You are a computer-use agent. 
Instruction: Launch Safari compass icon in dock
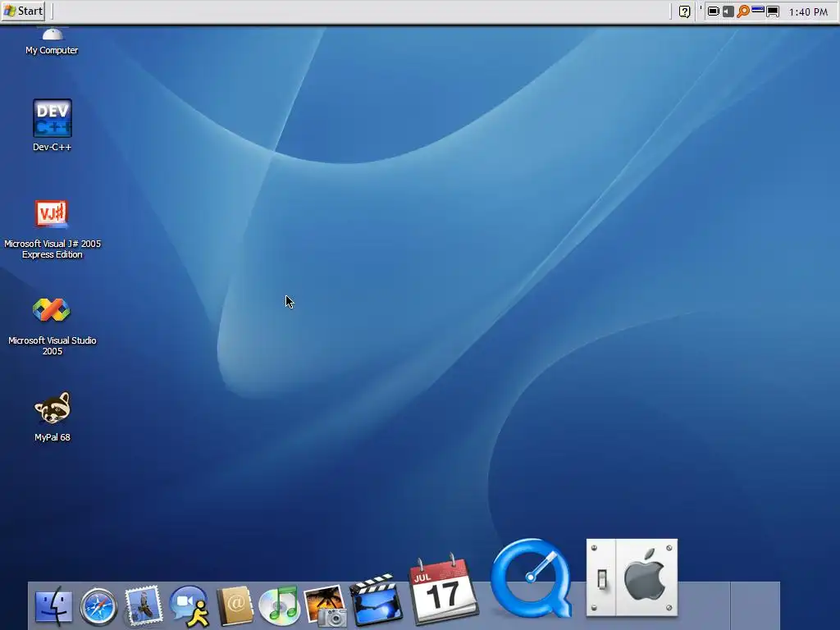click(98, 606)
